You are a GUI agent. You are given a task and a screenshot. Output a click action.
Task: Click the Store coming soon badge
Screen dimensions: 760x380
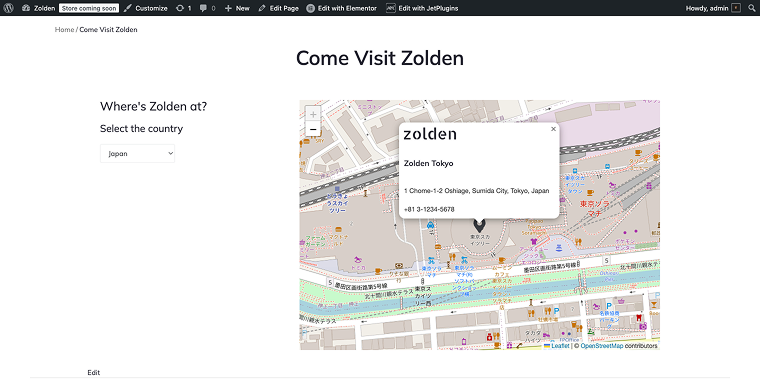pos(89,8)
